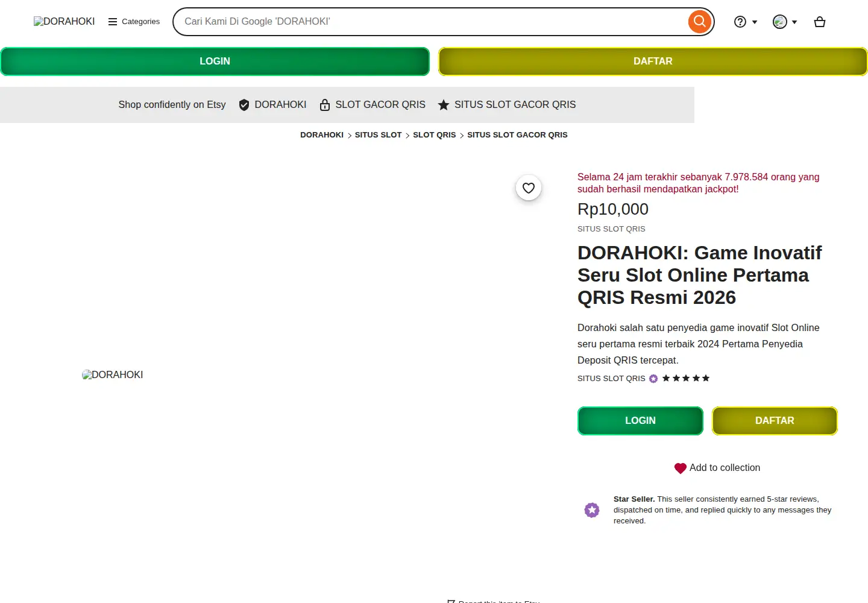The height and width of the screenshot is (603, 868).
Task: Open the shopping basket icon
Action: coord(820,22)
